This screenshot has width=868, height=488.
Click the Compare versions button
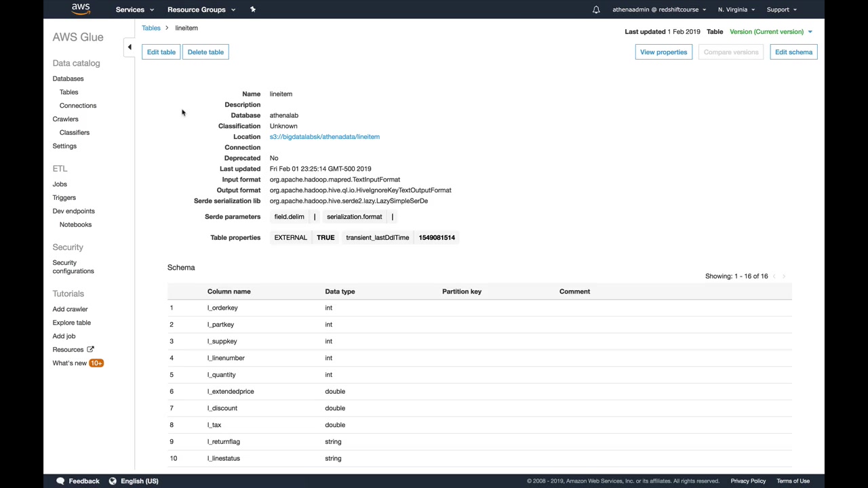731,52
